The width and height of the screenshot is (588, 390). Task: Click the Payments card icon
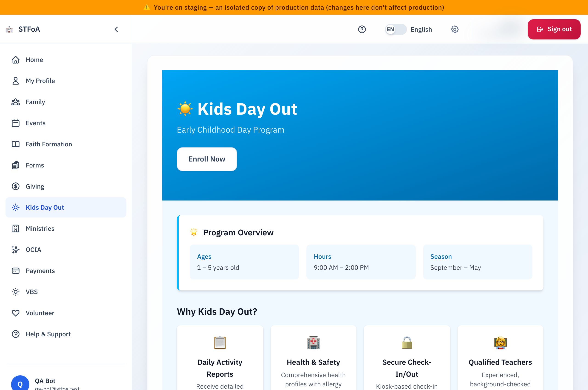pos(15,271)
